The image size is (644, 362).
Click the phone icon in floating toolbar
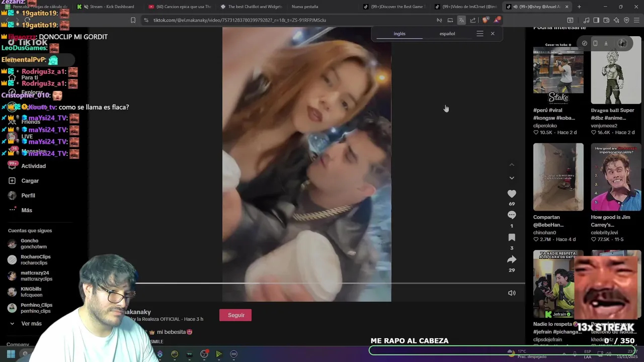[595, 43]
